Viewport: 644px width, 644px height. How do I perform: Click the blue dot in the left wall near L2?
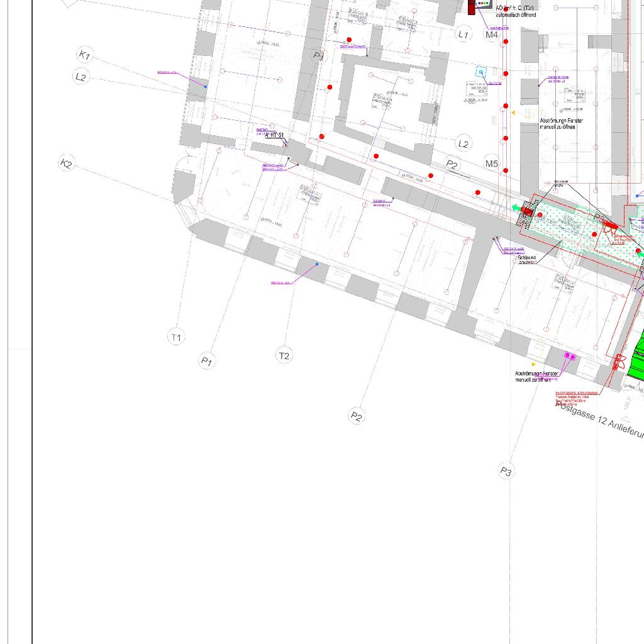pyautogui.click(x=205, y=86)
